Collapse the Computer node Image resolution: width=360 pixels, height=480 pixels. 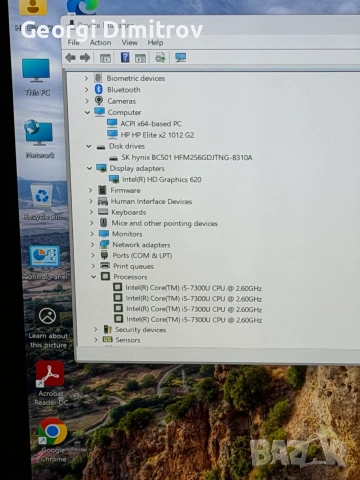coord(87,112)
